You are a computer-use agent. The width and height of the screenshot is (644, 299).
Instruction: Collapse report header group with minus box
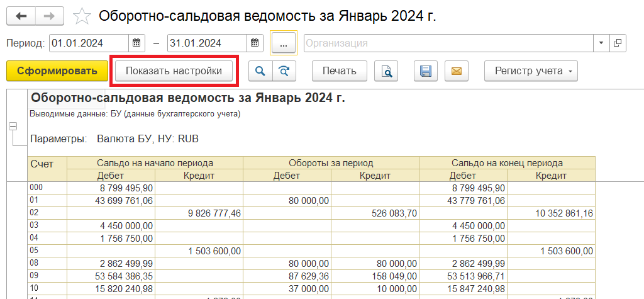tap(12, 127)
